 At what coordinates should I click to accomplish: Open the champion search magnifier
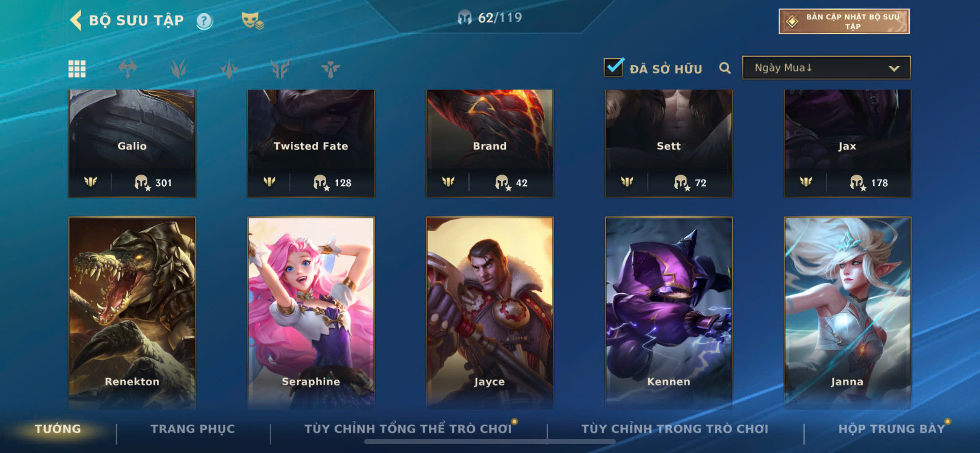click(725, 69)
